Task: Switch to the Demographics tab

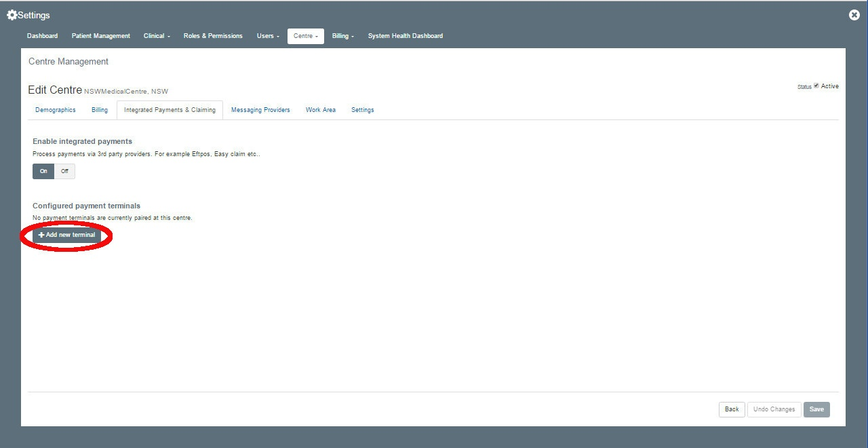Action: (x=56, y=110)
